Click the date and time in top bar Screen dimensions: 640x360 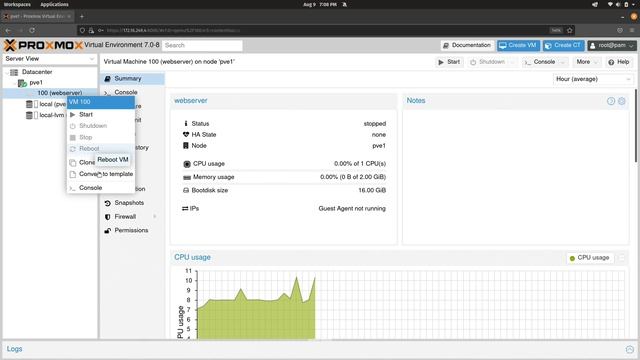click(320, 4)
